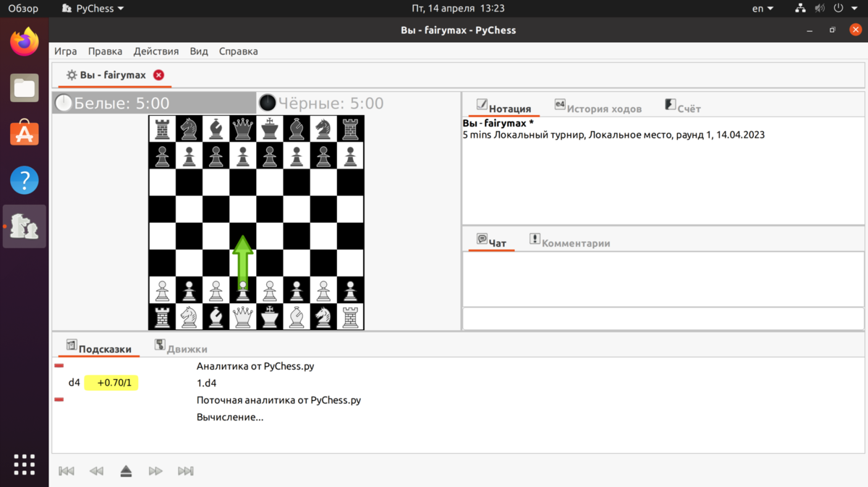This screenshot has height=487, width=868.
Task: Open the Движки tab
Action: 181,348
